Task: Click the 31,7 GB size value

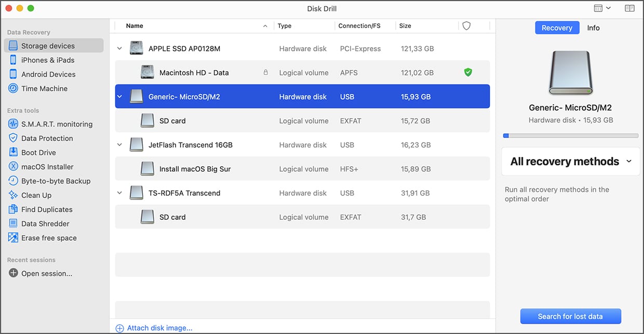Action: pyautogui.click(x=413, y=217)
